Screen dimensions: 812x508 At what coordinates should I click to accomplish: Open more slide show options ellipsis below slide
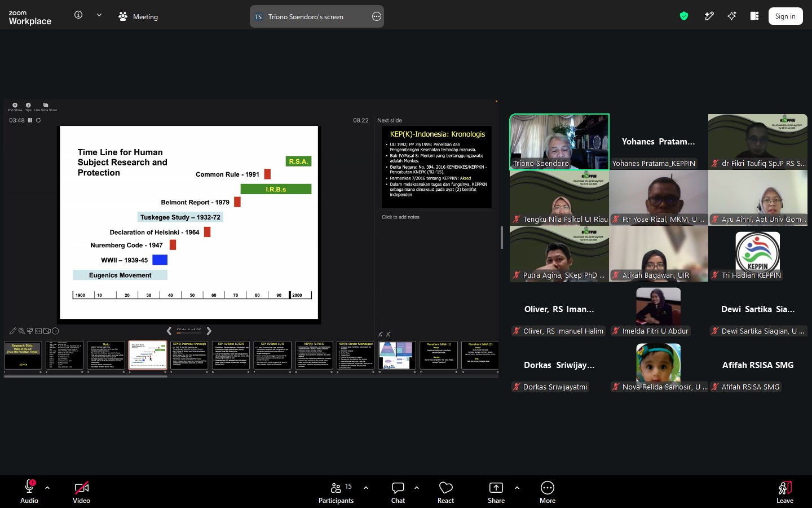55,331
